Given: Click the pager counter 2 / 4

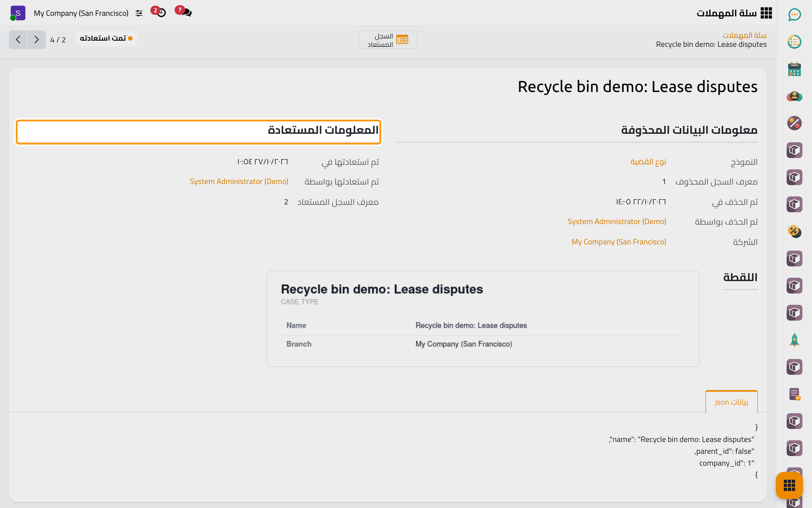Looking at the screenshot, I should tap(58, 40).
